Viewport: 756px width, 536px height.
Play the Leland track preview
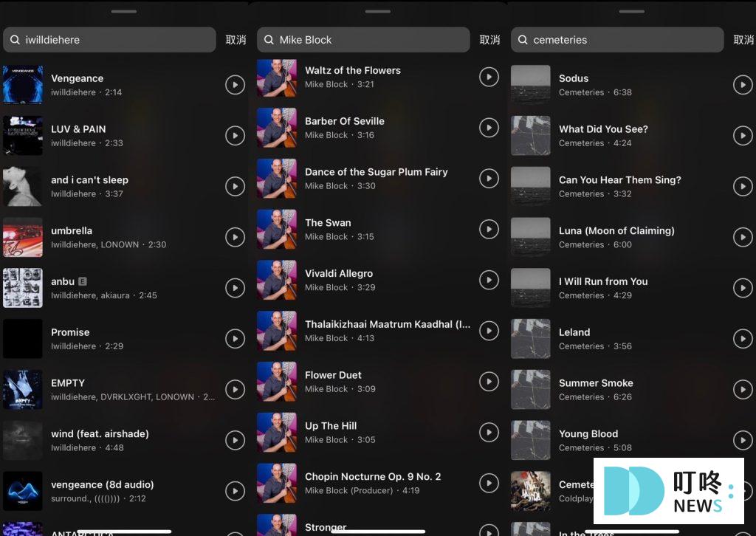(x=743, y=339)
